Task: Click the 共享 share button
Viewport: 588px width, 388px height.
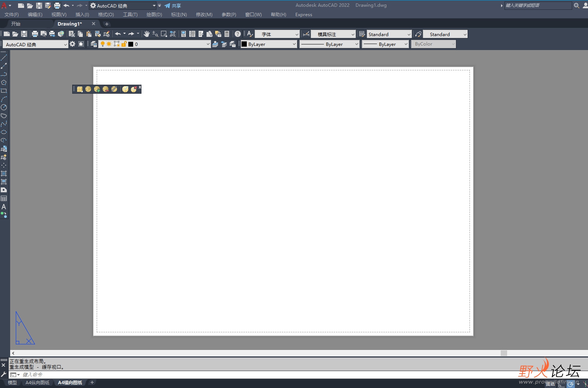Action: tap(173, 6)
